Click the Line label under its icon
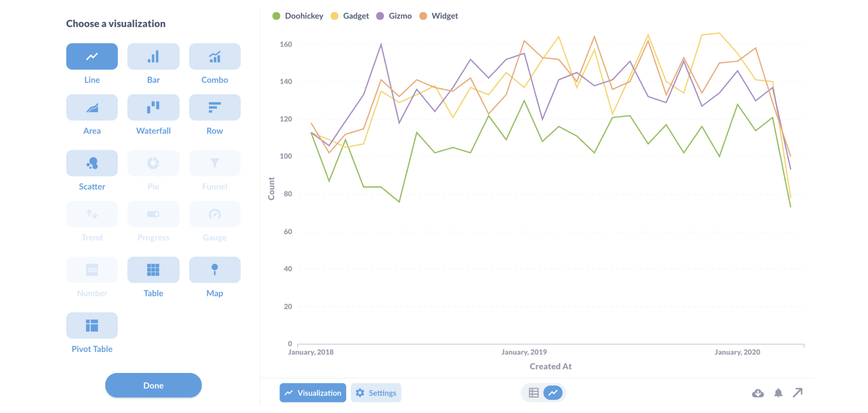This screenshot has width=868, height=413. click(92, 80)
